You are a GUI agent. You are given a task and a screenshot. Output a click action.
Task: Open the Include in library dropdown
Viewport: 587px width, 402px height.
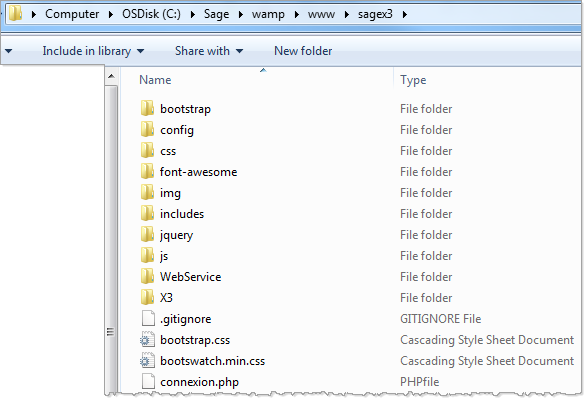pos(93,51)
